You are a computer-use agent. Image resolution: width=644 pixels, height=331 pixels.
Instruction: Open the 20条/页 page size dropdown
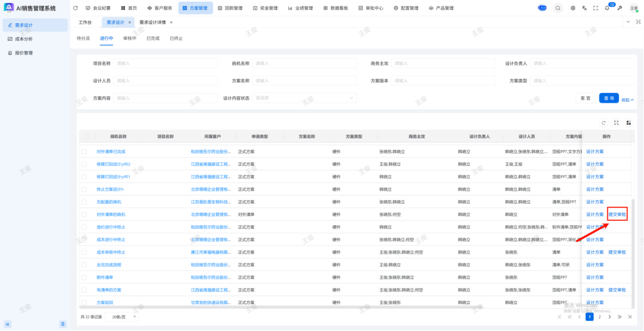point(125,316)
